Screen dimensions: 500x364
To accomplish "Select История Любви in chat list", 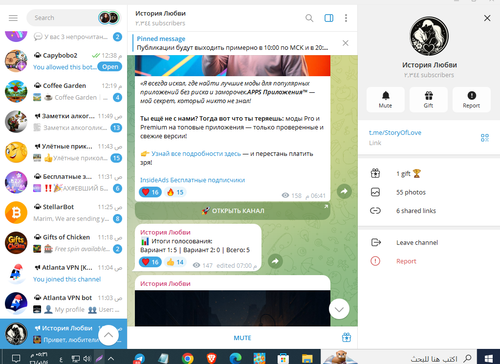I will pyautogui.click(x=63, y=334).
